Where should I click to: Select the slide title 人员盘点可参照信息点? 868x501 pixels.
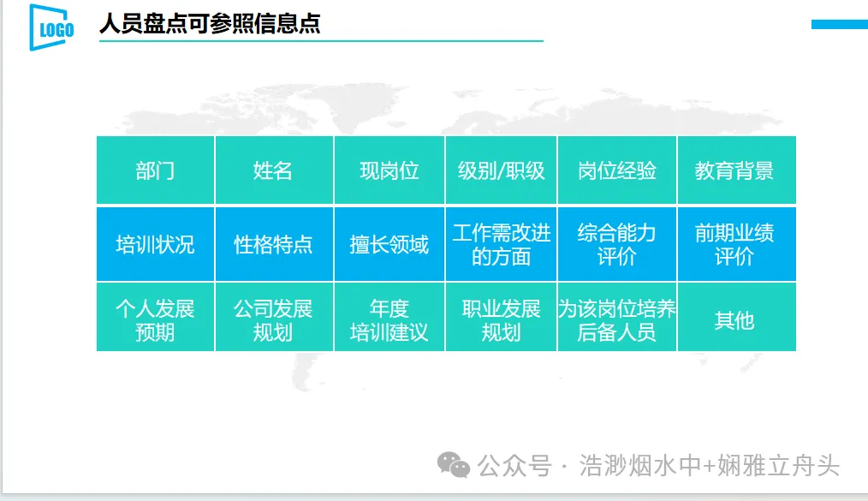[x=210, y=23]
